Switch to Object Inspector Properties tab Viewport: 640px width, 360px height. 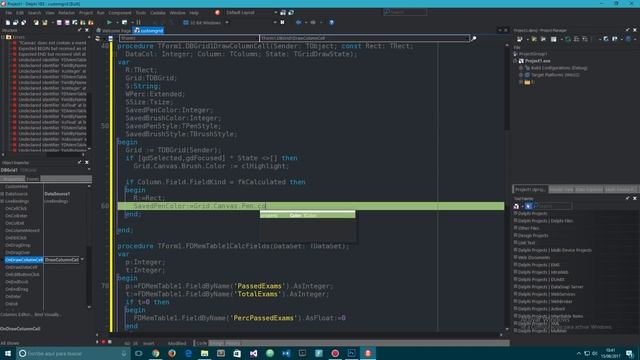13,179
